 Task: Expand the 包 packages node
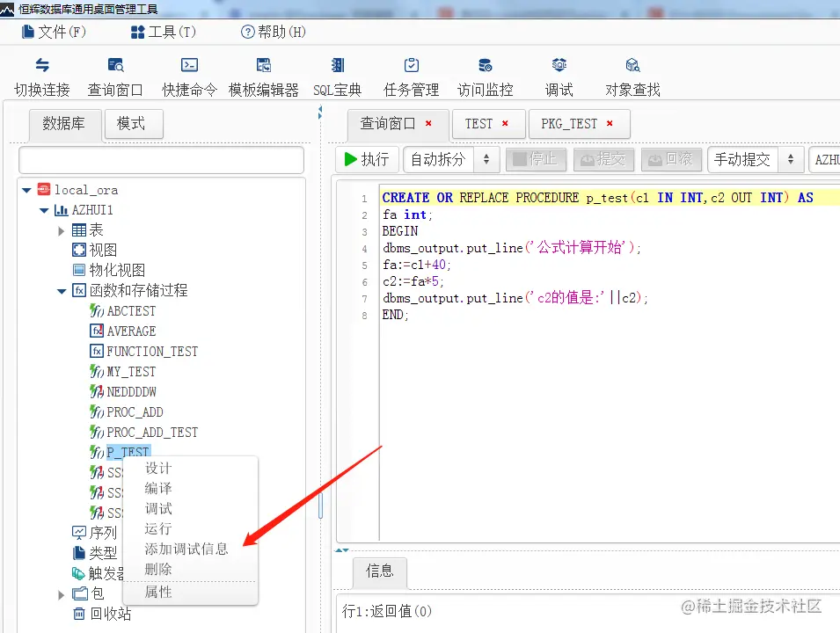coord(61,594)
